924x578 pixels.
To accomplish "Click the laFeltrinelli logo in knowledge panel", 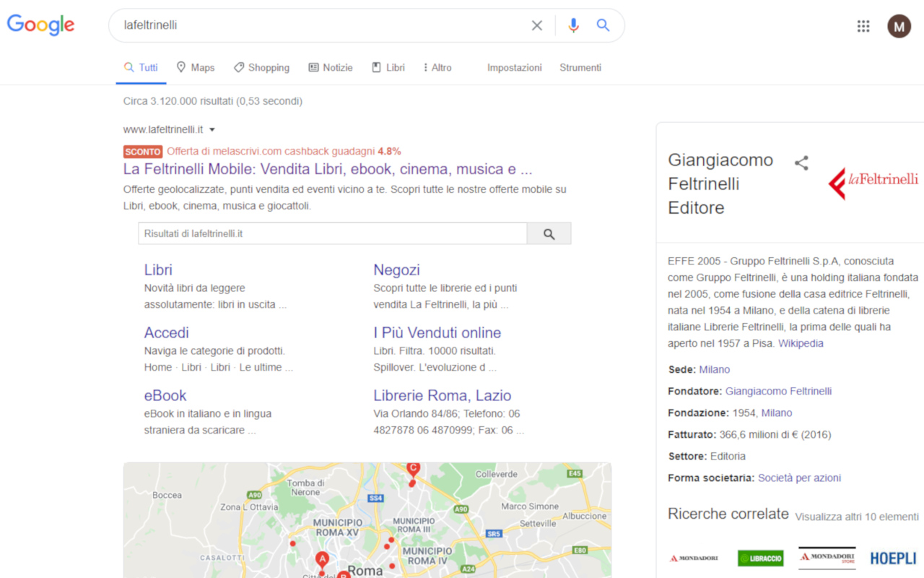I will [873, 183].
